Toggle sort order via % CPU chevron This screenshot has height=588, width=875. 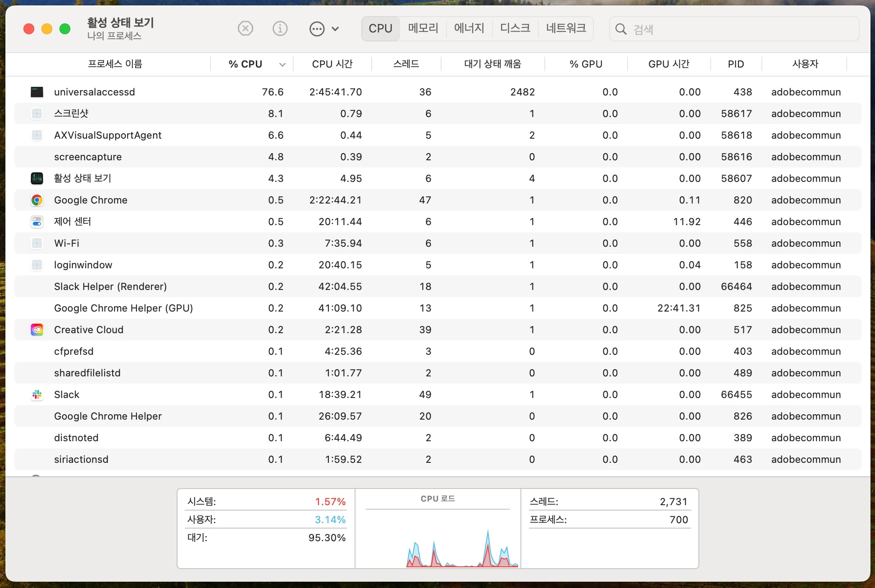click(x=283, y=64)
